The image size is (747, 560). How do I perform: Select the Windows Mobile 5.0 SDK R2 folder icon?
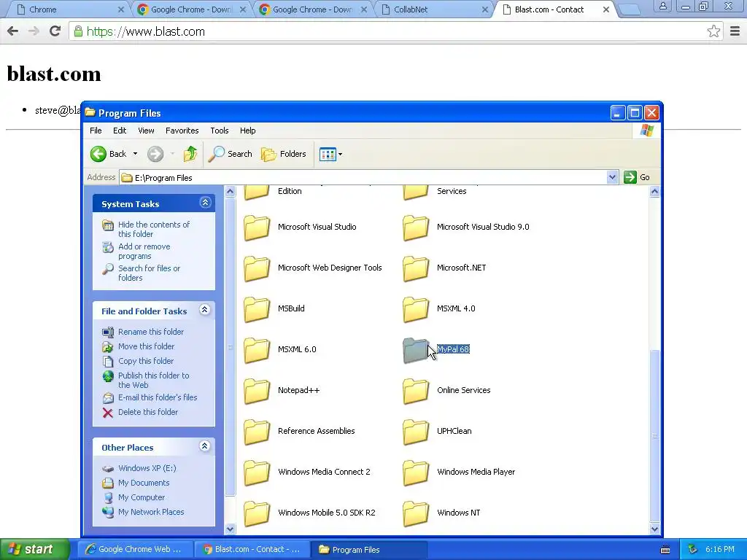point(257,513)
